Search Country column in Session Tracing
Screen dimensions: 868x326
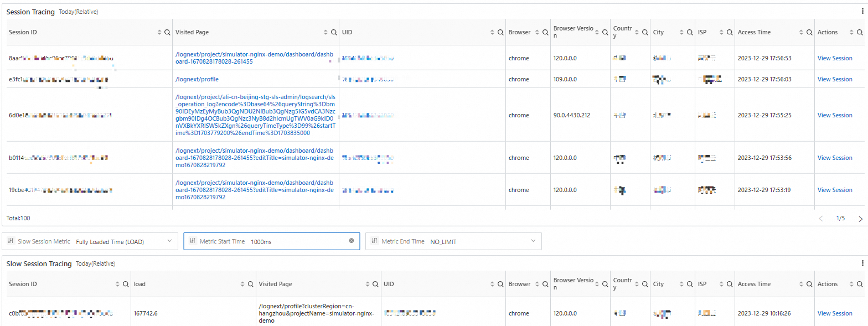click(x=644, y=33)
